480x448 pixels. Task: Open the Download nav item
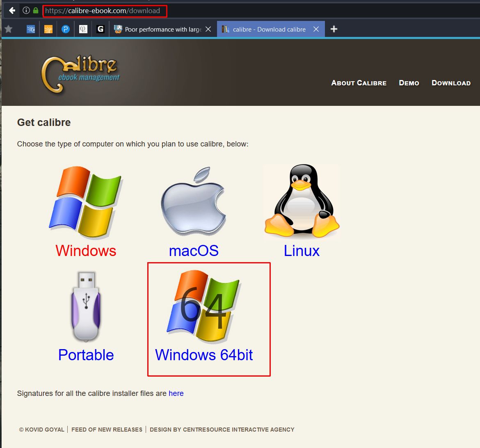pyautogui.click(x=451, y=83)
